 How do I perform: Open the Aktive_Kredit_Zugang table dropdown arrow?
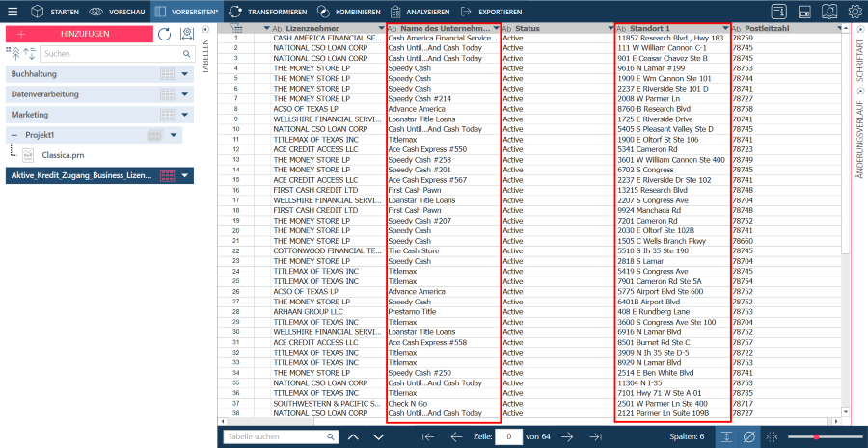185,176
